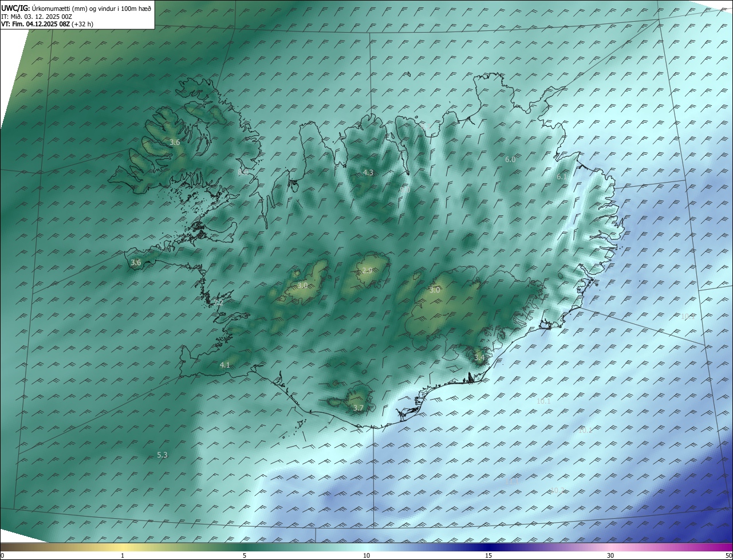The image size is (733, 560).
Task: Click the "4.3" value on the map
Action: 368,172
